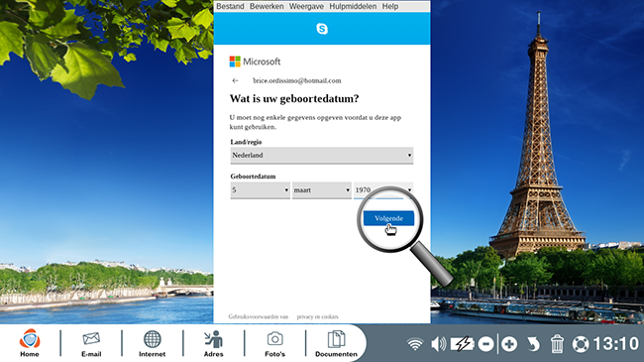
Task: Click the Microsoft logo
Action: coord(255,61)
